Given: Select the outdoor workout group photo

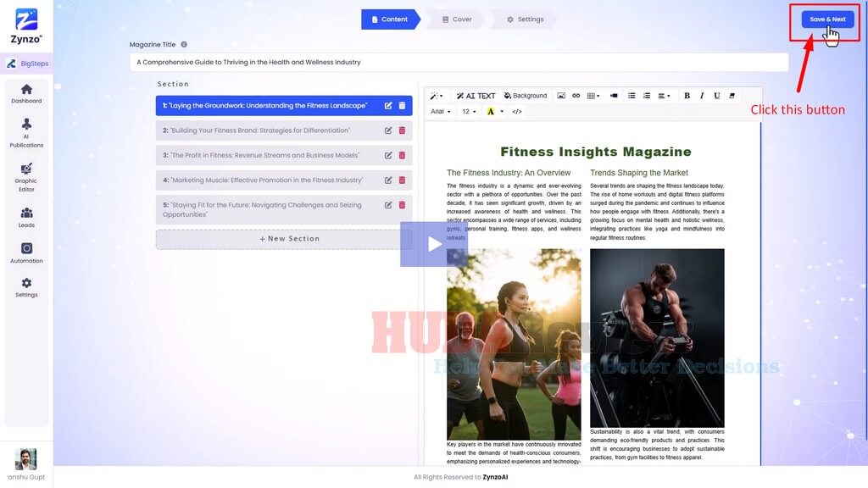Looking at the screenshot, I should (x=514, y=344).
